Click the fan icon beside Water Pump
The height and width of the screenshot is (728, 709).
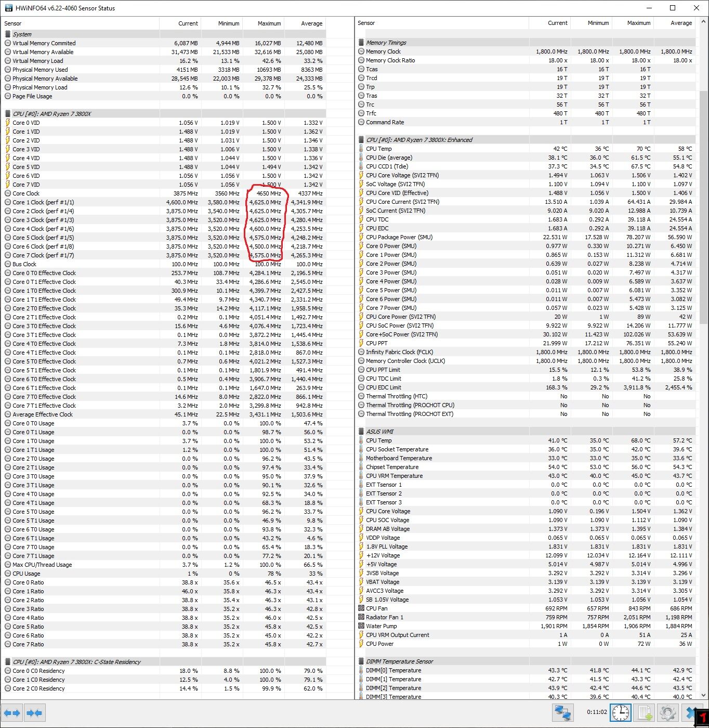pyautogui.click(x=361, y=626)
